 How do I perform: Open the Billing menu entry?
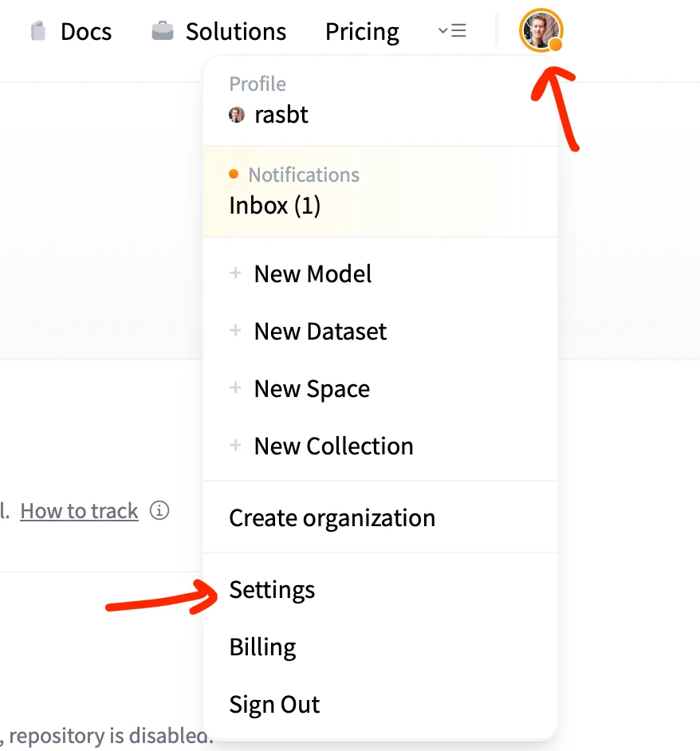pos(262,647)
